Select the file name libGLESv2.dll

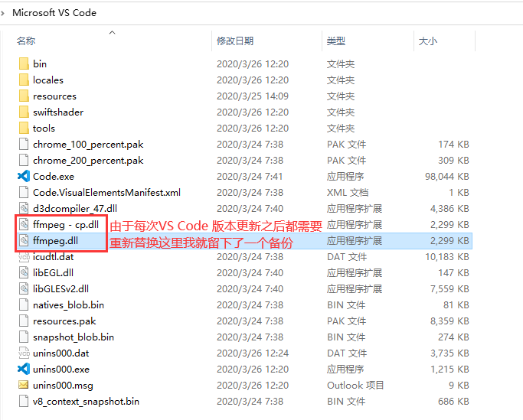click(x=61, y=288)
